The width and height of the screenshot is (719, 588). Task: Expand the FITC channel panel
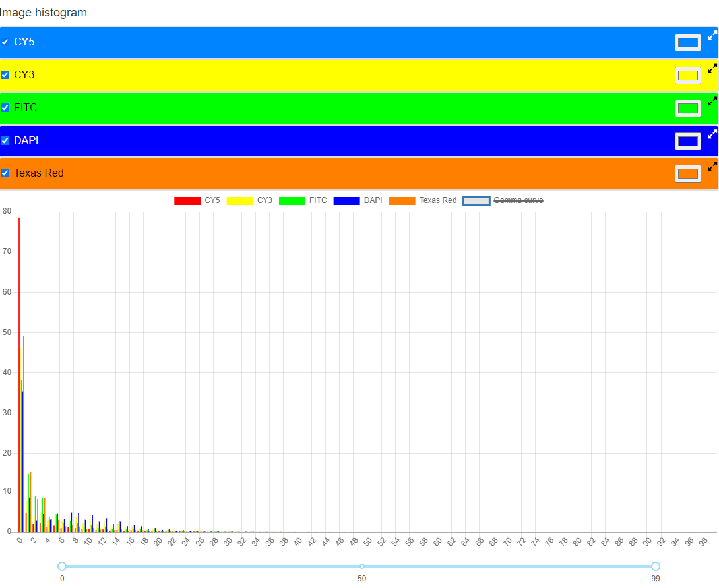click(712, 101)
